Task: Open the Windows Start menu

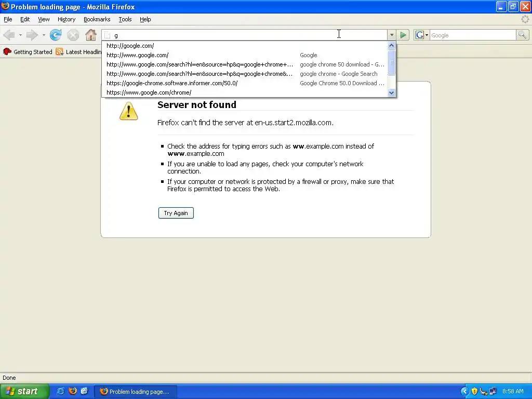Action: 24,391
